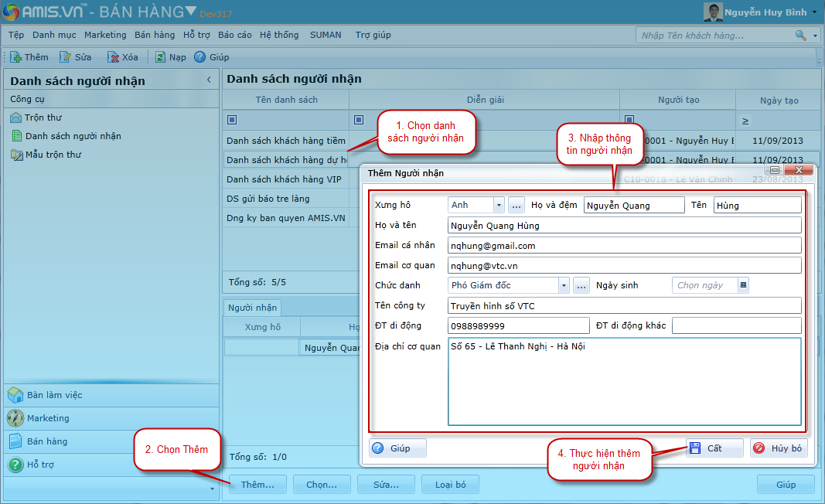825x504 pixels.
Task: Toggle filter box under Tên danh sách
Action: [x=232, y=120]
